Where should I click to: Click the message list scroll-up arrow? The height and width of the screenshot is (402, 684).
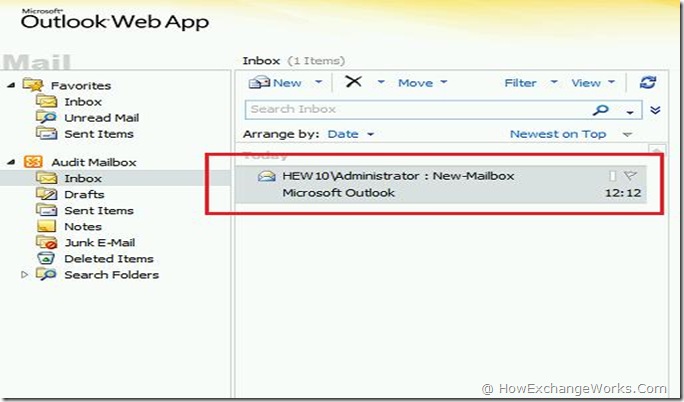click(657, 149)
